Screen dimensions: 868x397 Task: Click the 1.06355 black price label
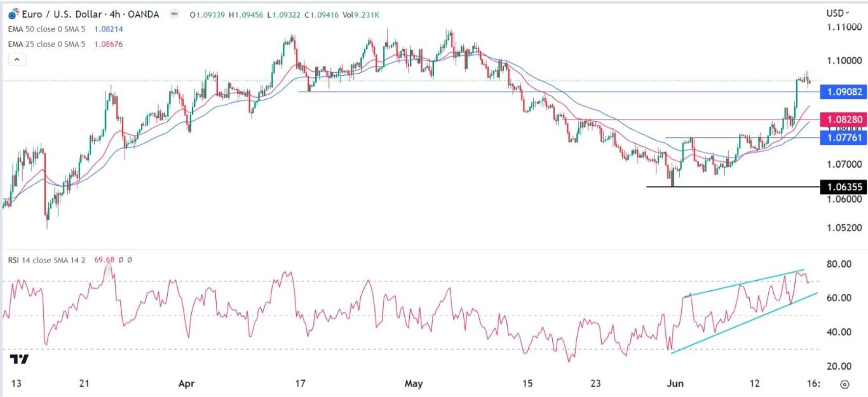843,187
